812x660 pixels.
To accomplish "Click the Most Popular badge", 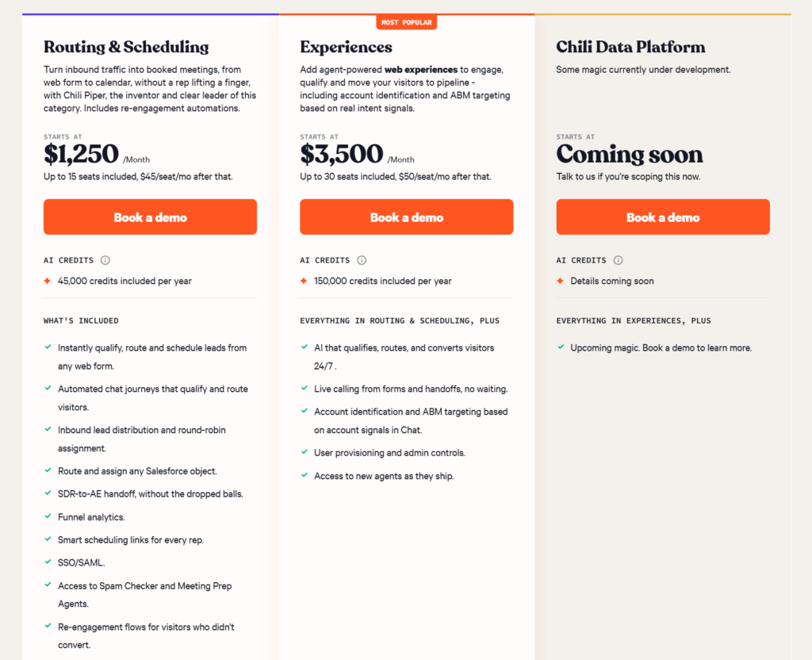I will point(407,22).
